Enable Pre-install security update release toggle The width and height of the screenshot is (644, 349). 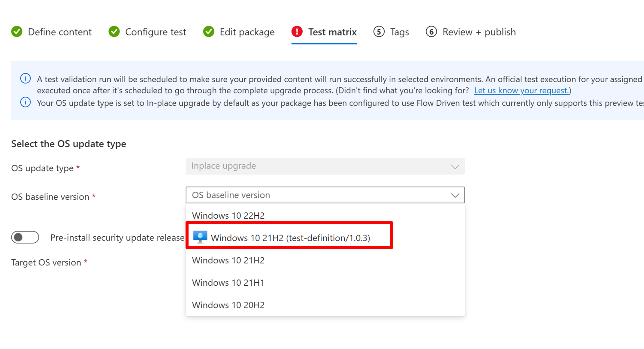click(x=25, y=237)
